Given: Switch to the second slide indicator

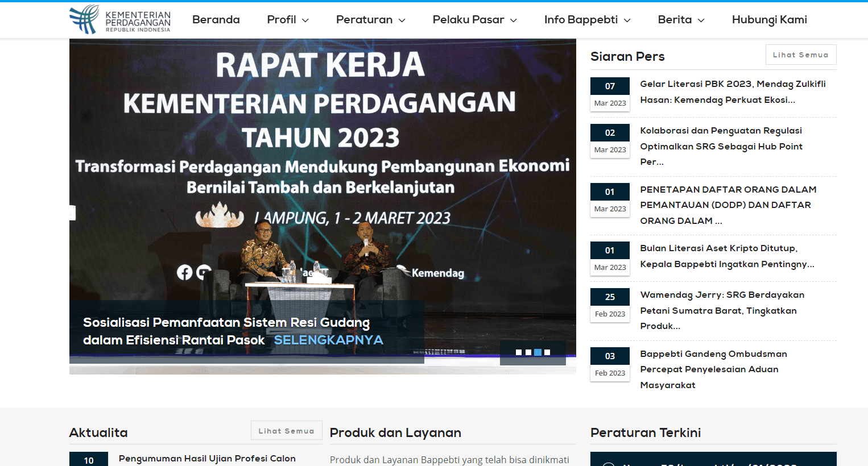Looking at the screenshot, I should (x=528, y=352).
